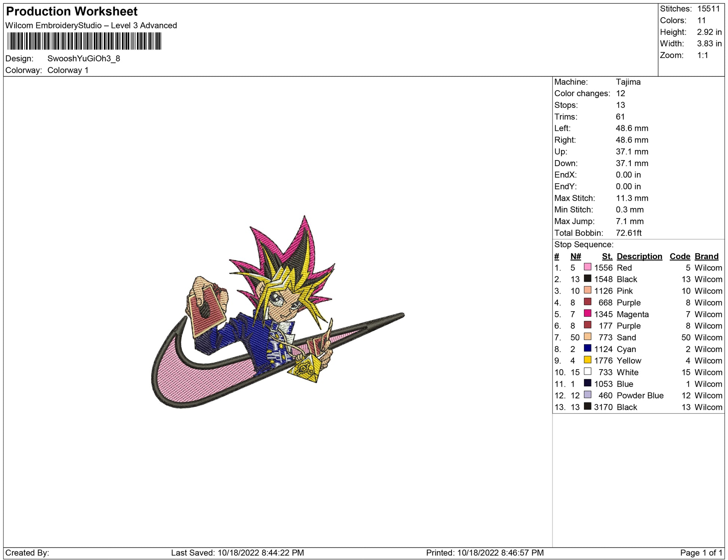Click the N# column header
This screenshot has width=728, height=560.
point(575,256)
